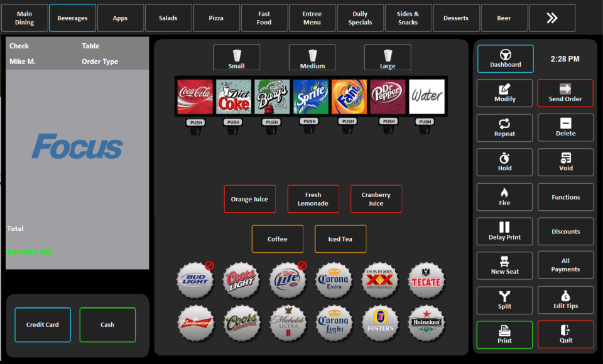Select the Diet Coke dispenser

[x=234, y=97]
